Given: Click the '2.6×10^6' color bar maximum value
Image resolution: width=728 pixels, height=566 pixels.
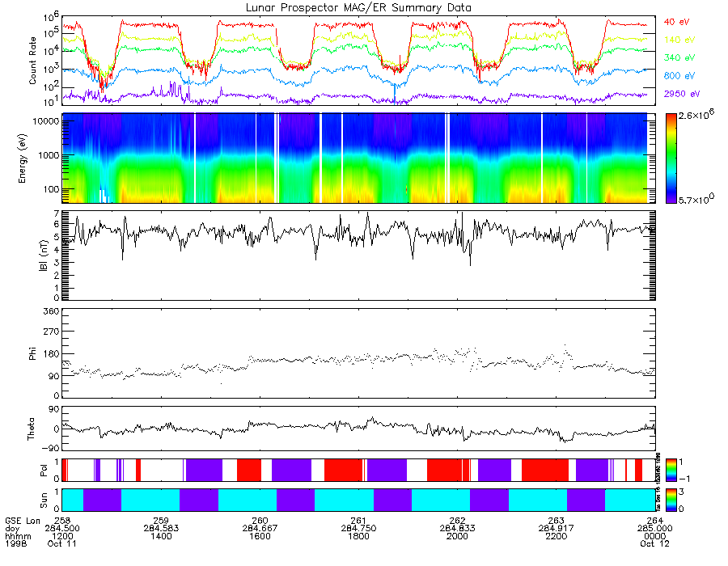Looking at the screenshot, I should click(696, 115).
